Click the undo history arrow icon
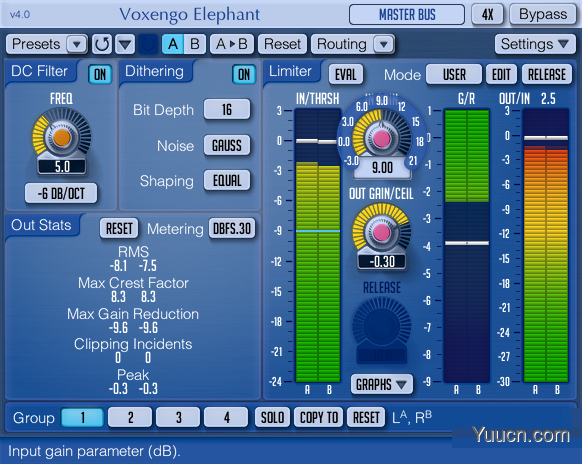Image resolution: width=582 pixels, height=464 pixels. (x=102, y=44)
